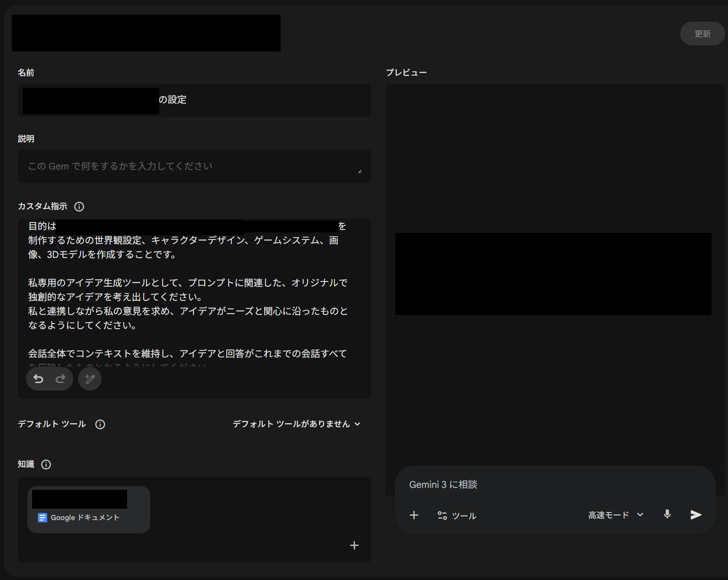Image resolution: width=728 pixels, height=580 pixels.
Task: Click plus icon in the chat box
Action: tap(414, 515)
